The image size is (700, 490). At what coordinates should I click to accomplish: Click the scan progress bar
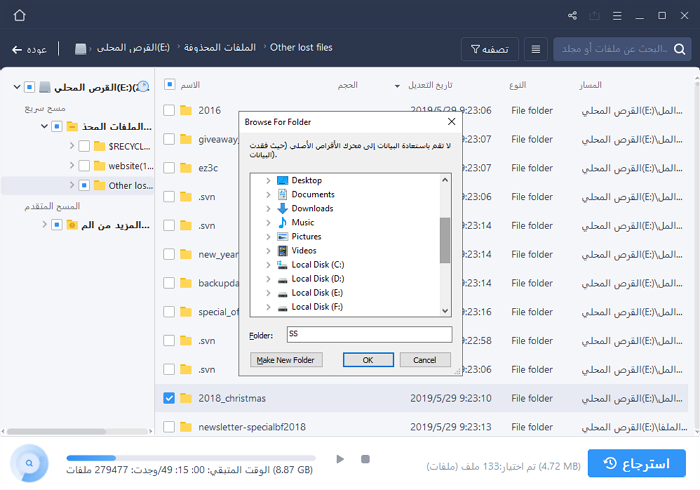190,459
